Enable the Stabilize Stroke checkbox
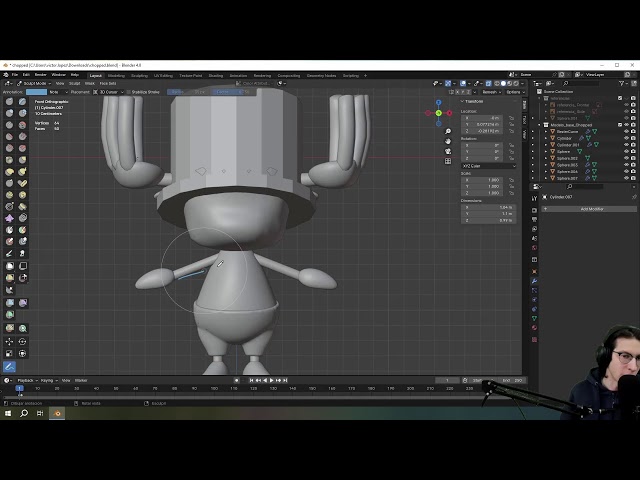The width and height of the screenshot is (640, 480). click(129, 92)
